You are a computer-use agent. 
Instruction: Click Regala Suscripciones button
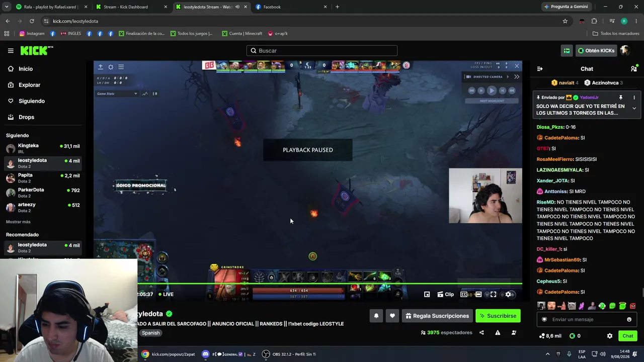click(x=437, y=316)
